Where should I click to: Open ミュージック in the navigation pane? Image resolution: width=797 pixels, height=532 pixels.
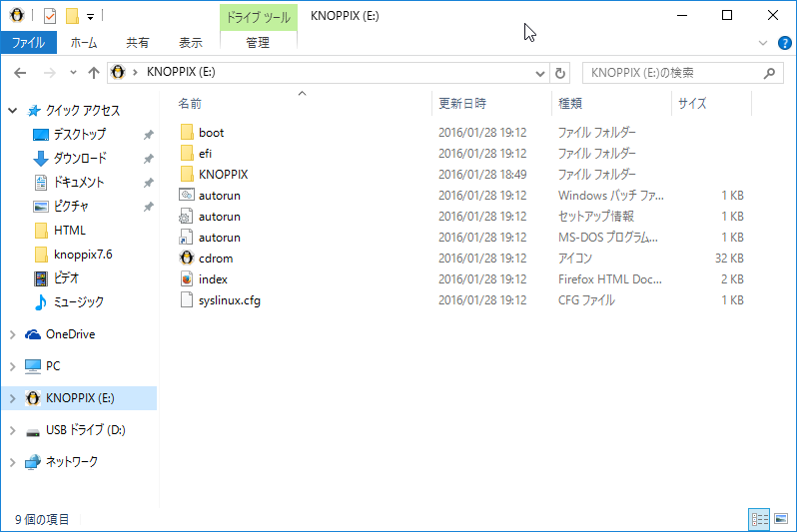[x=79, y=301]
